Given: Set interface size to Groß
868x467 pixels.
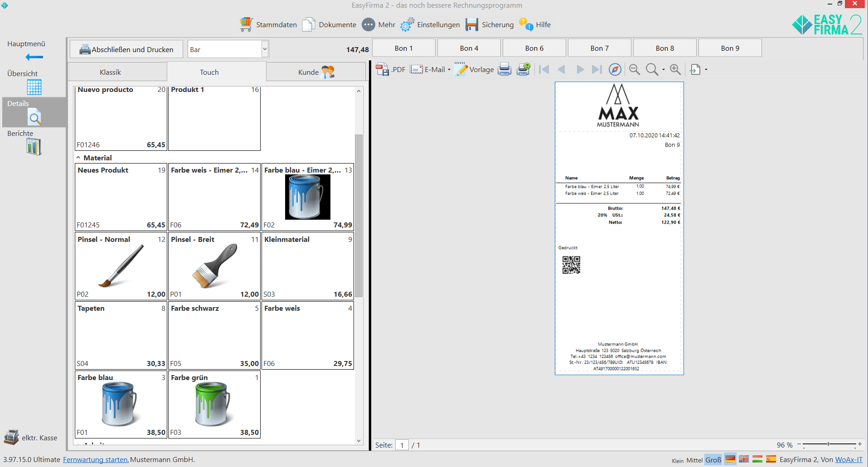Looking at the screenshot, I should tap(713, 460).
